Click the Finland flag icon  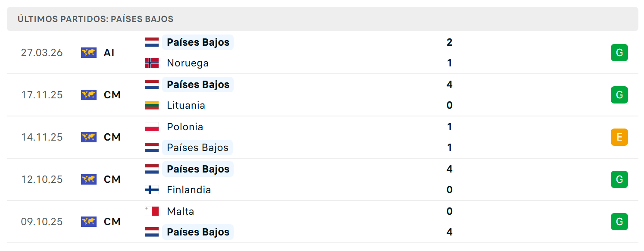(x=152, y=190)
